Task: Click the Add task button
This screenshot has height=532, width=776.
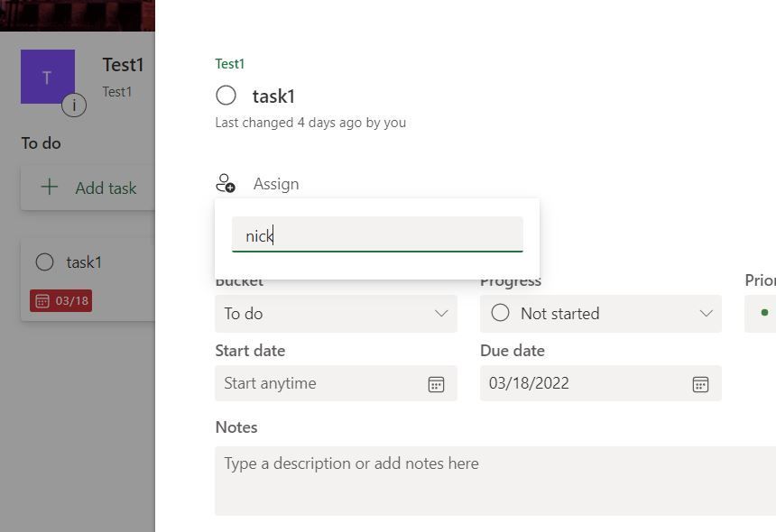Action: (x=88, y=188)
